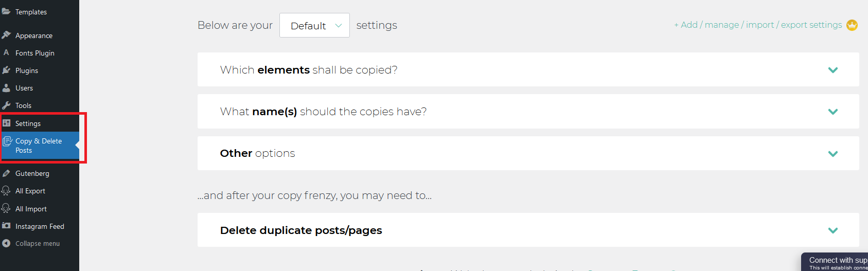Expand Delete duplicate posts/pages chevron
Viewport: 868px width, 271px height.
[x=833, y=230]
